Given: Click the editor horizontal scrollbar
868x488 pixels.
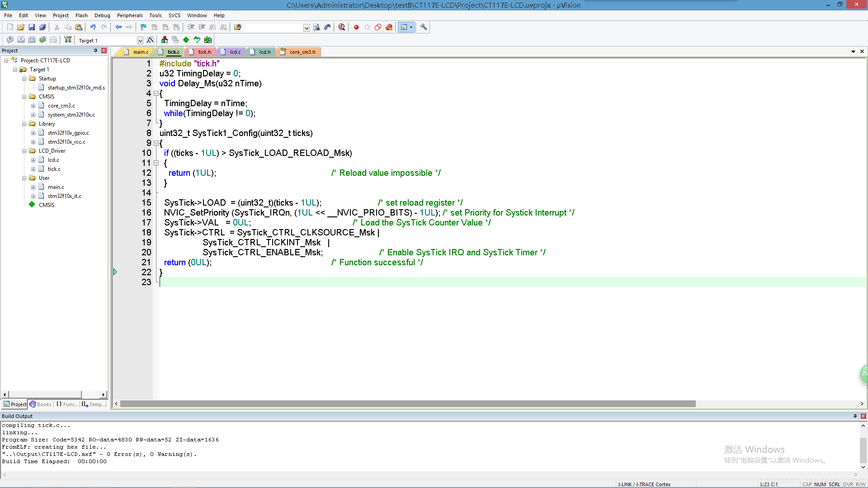Looking at the screenshot, I should pos(407,404).
